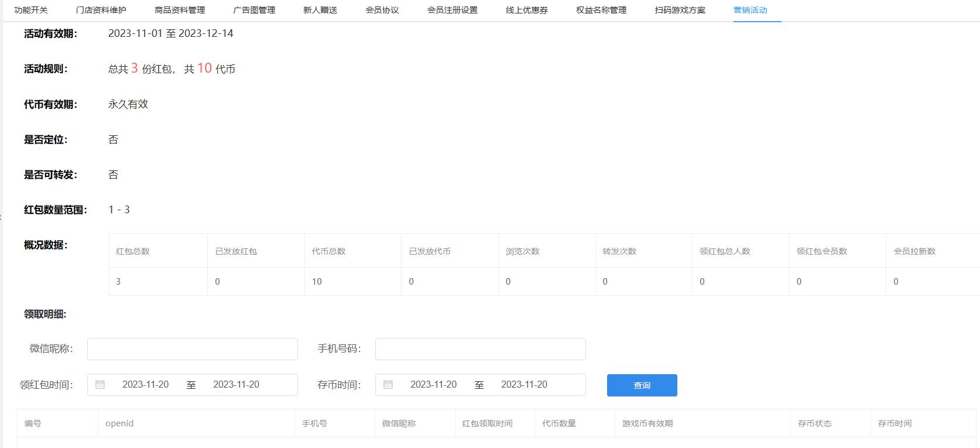The image size is (980, 448).
Task: Select the 营销活动 tab
Action: click(x=751, y=10)
